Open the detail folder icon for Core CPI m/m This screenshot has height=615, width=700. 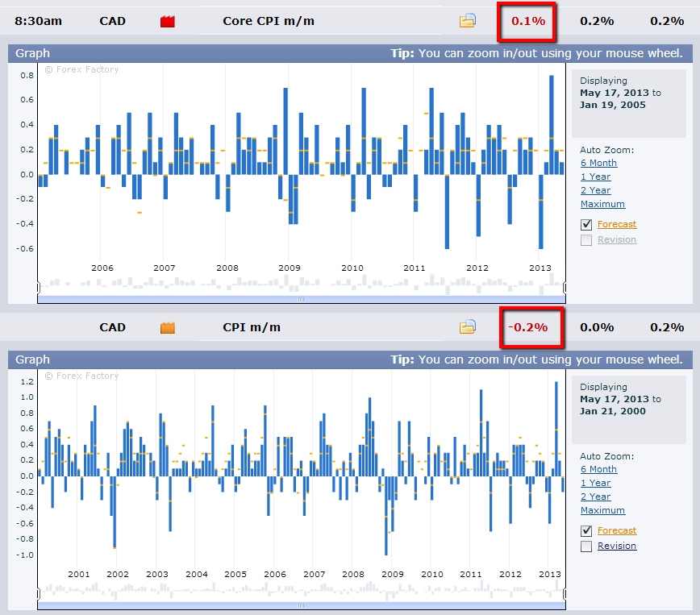(x=468, y=20)
